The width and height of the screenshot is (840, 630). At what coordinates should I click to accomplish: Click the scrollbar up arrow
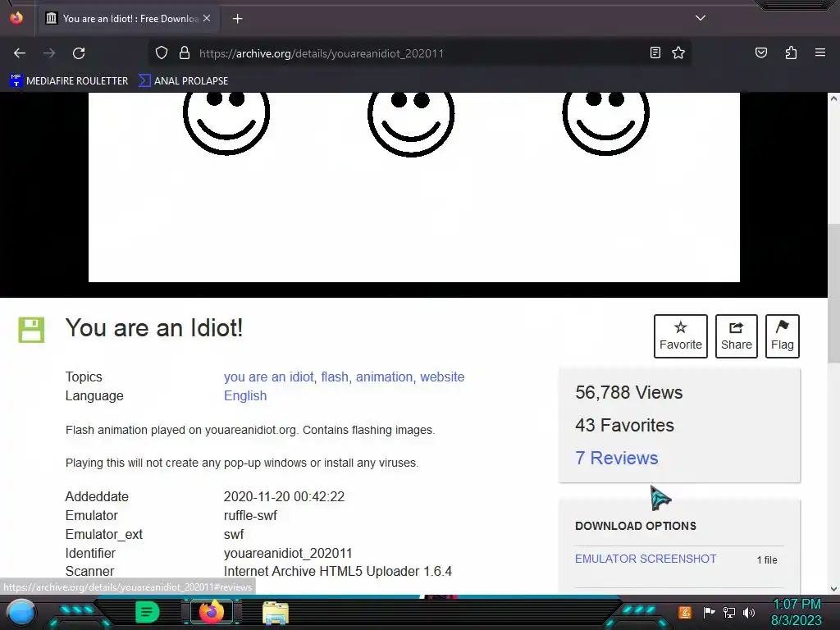pyautogui.click(x=833, y=98)
